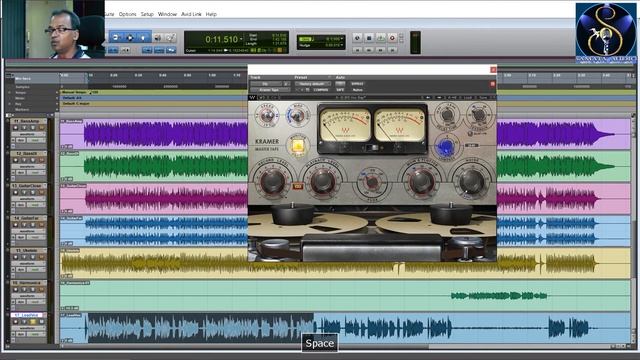Viewport: 640px width, 360px height.
Task: Click Save in the Waves toolbar
Action: point(483,98)
